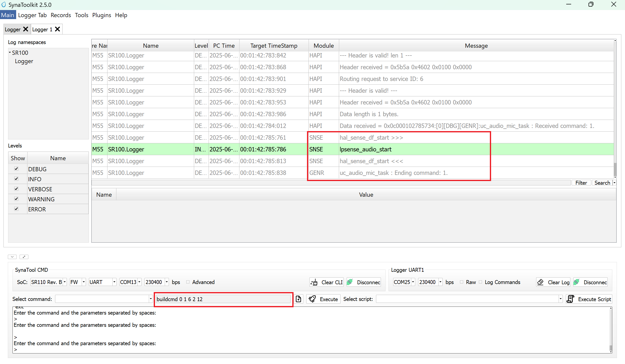
Task: Enable the Raw checkbox
Action: coord(461,282)
